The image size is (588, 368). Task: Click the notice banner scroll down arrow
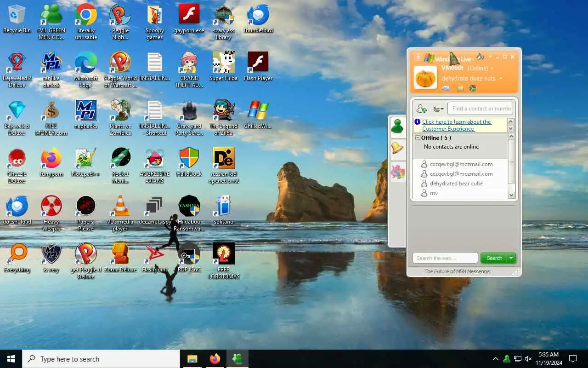pos(510,129)
